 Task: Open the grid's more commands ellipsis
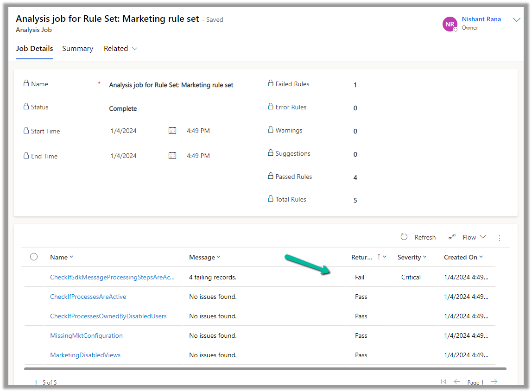point(500,238)
